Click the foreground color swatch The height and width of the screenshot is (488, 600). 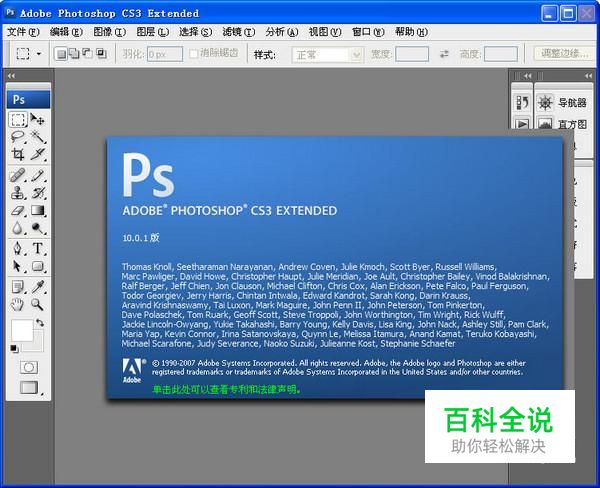coord(22,330)
